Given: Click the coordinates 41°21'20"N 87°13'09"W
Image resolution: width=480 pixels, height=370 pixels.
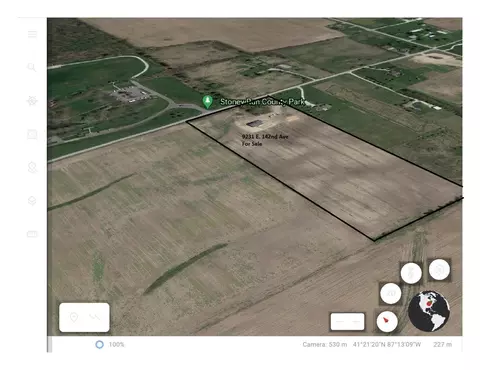Looking at the screenshot, I should click(387, 344).
